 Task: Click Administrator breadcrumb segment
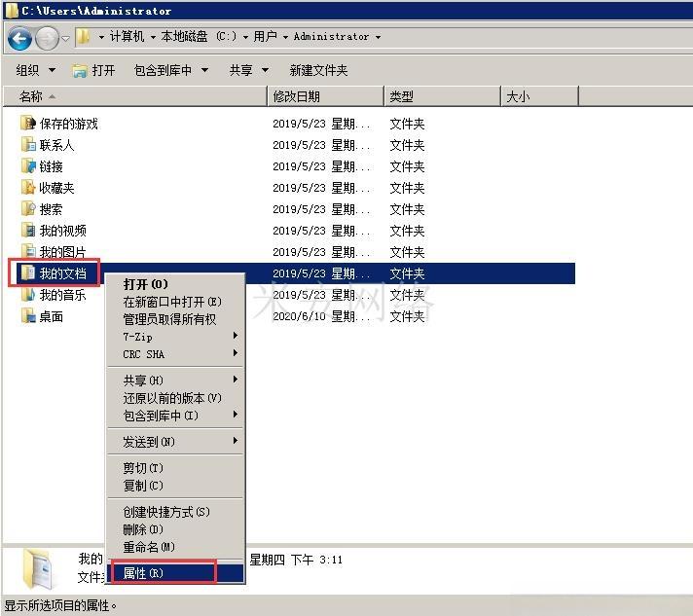point(331,37)
